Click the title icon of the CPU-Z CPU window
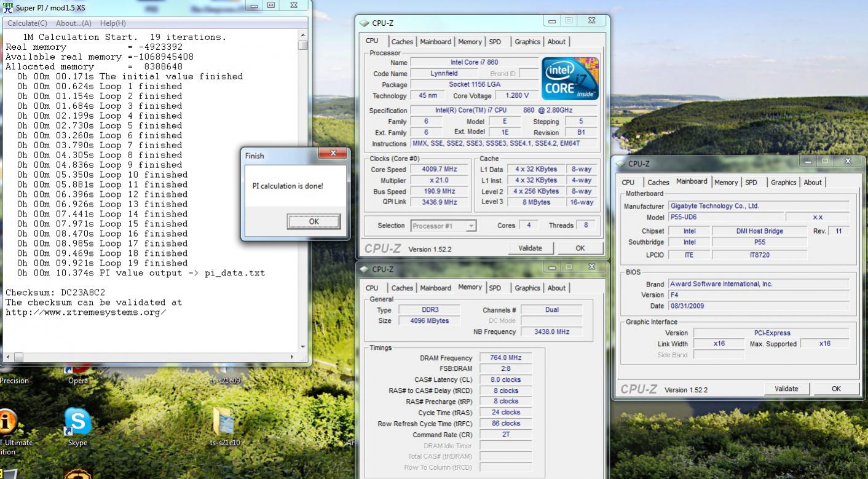The image size is (868, 479). (364, 23)
